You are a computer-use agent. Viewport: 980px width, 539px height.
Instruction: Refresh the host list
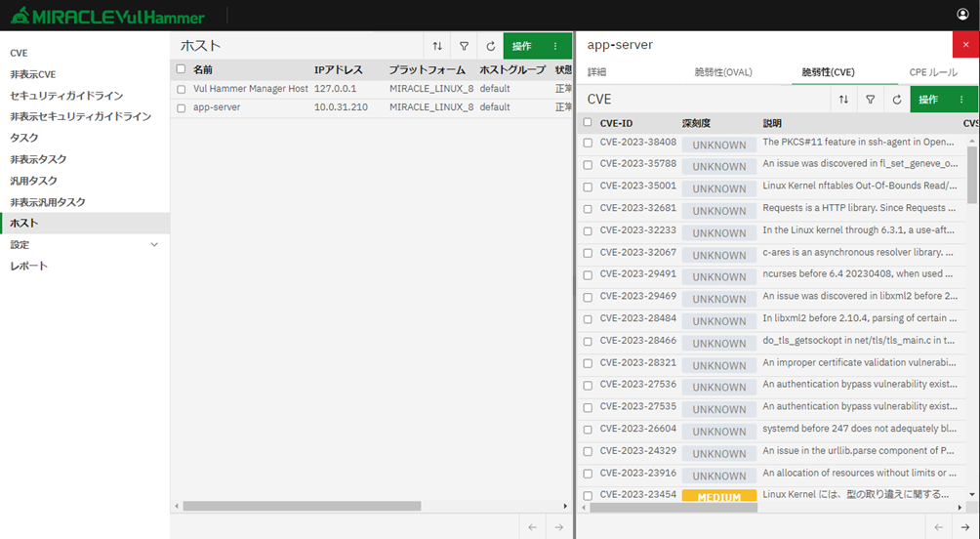click(490, 46)
